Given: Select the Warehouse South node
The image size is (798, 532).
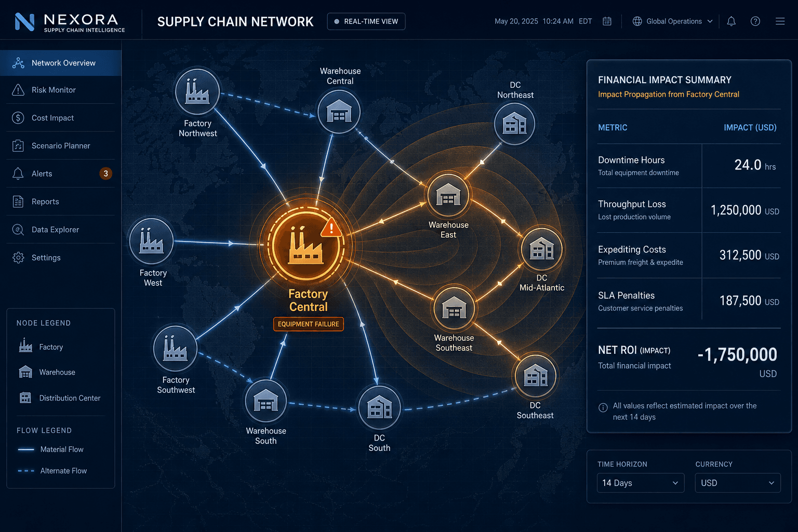Looking at the screenshot, I should (x=265, y=401).
